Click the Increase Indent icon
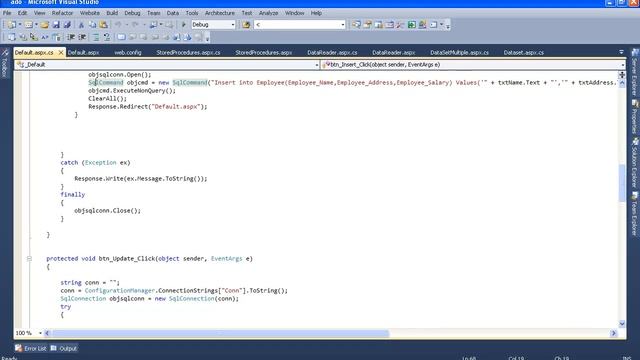 [x=82, y=38]
